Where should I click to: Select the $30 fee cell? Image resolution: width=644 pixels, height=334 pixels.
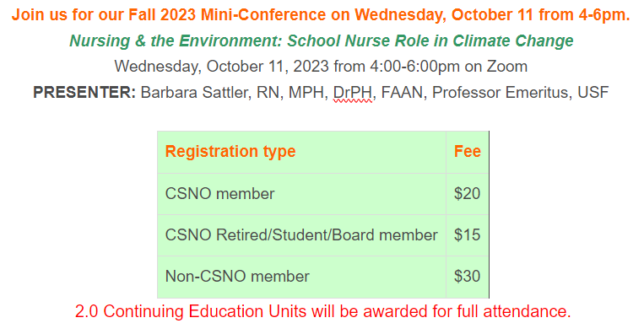(468, 277)
